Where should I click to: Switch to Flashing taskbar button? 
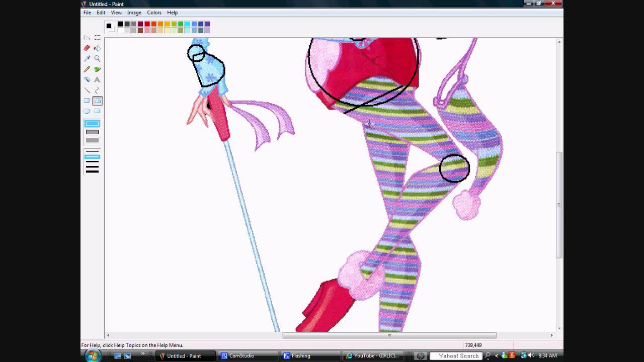tap(309, 356)
